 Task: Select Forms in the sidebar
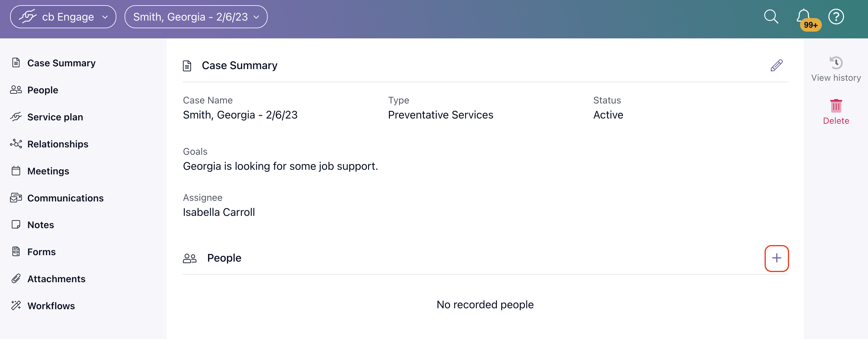[x=41, y=252]
